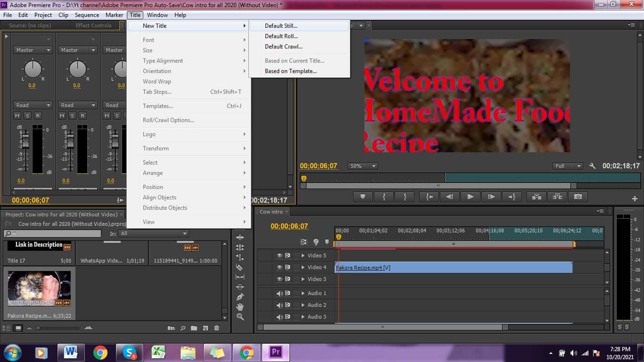Choose Based on Template option
The height and width of the screenshot is (362, 644).
point(299,71)
